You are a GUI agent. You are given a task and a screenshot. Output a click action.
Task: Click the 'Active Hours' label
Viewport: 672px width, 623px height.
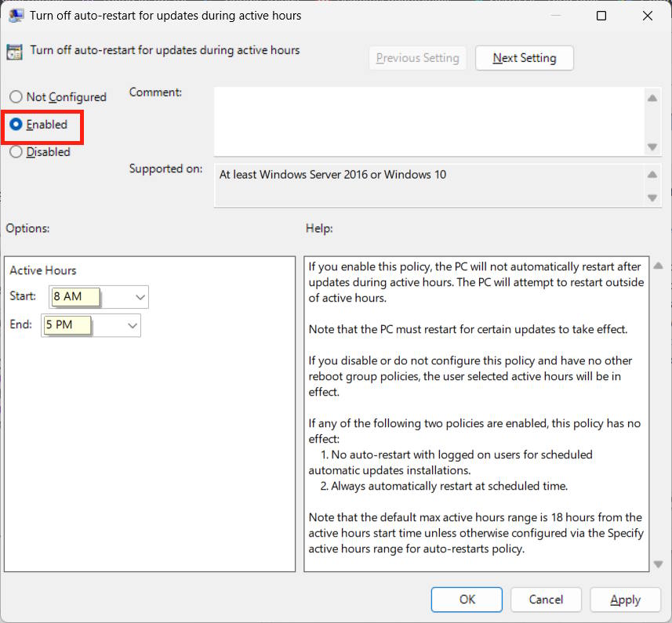coord(43,270)
